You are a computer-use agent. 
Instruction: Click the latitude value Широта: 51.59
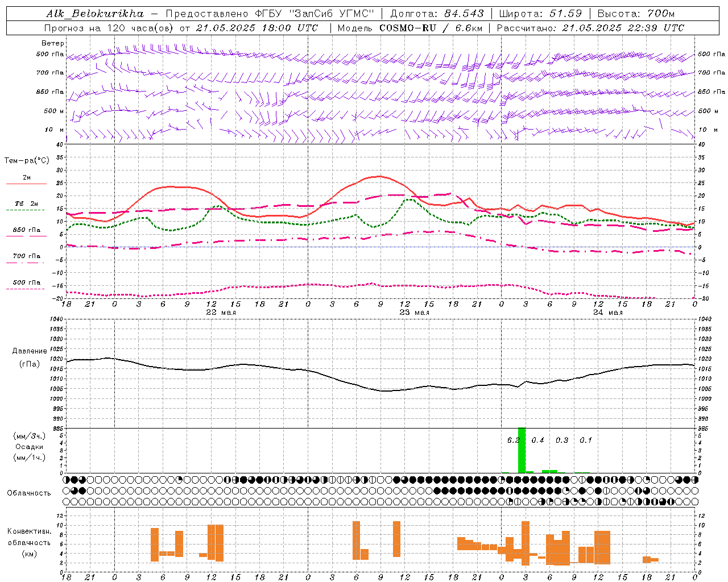tap(540, 13)
